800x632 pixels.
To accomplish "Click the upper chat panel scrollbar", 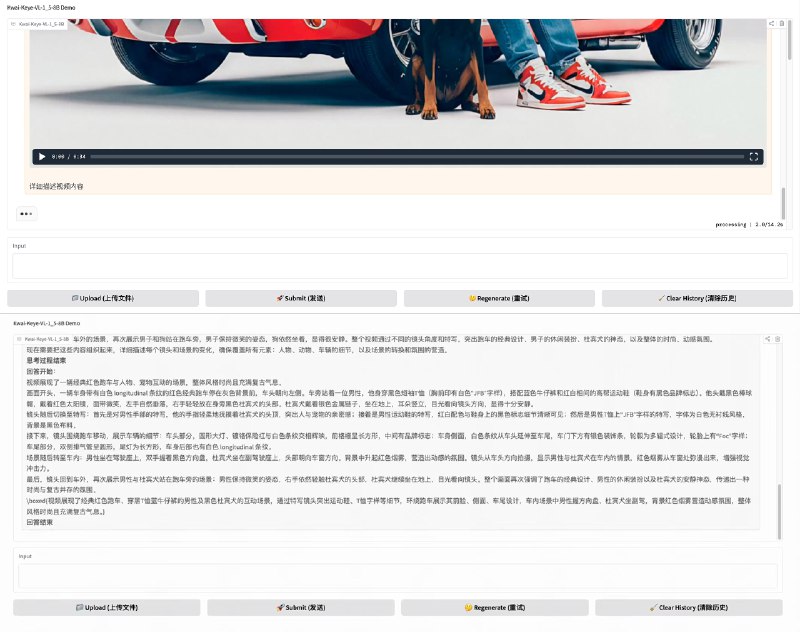I will tap(783, 203).
